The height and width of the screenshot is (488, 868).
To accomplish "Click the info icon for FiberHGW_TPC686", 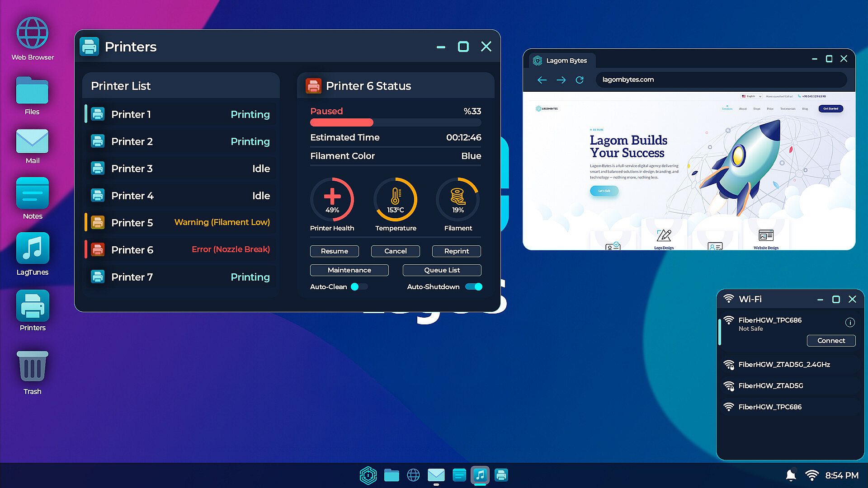I will tap(850, 322).
